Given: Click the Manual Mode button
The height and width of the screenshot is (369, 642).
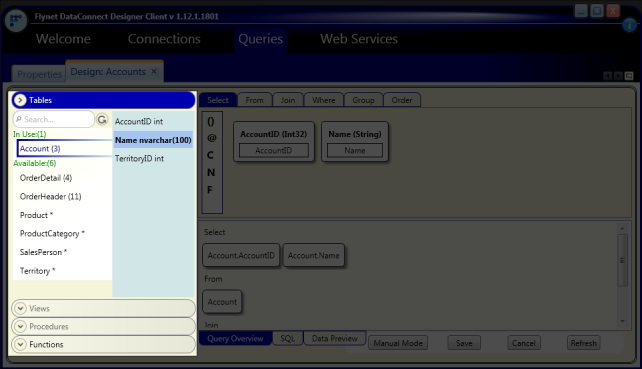Looking at the screenshot, I should click(398, 343).
